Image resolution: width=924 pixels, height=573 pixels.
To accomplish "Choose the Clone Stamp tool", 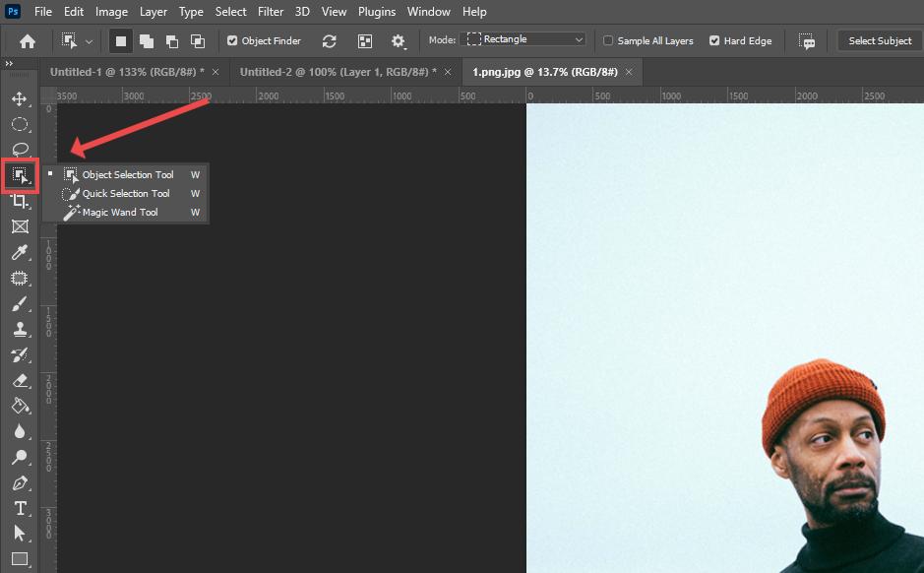I will (x=21, y=329).
